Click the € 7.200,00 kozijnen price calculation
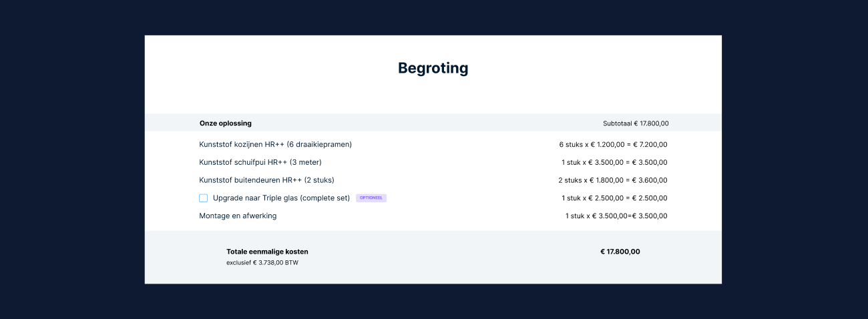This screenshot has width=868, height=319. tap(613, 144)
